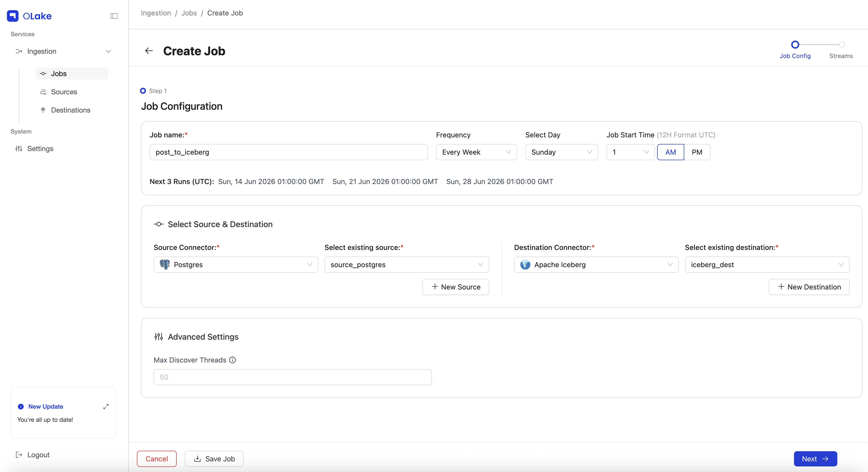
Task: Select AM for job start time
Action: click(x=671, y=152)
